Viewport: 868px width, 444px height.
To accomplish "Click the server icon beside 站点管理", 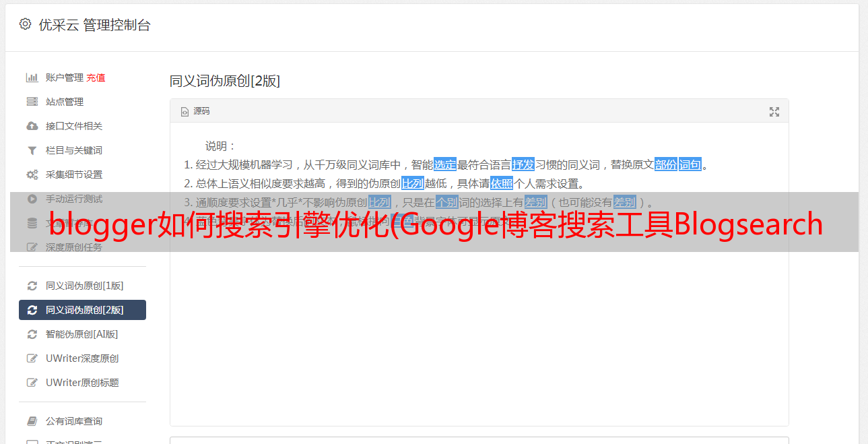I will coord(32,102).
